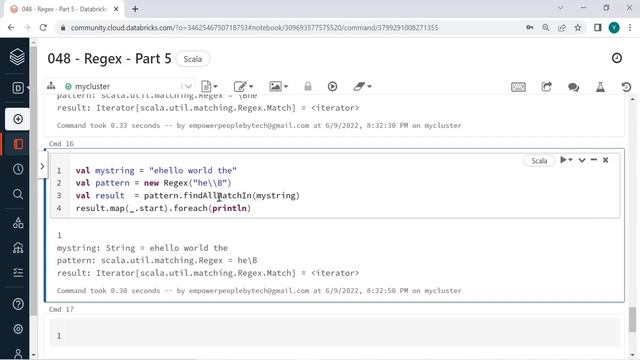The height and width of the screenshot is (360, 640).
Task: Click the notebook title 048 - Regex - Part 5
Action: tap(109, 59)
